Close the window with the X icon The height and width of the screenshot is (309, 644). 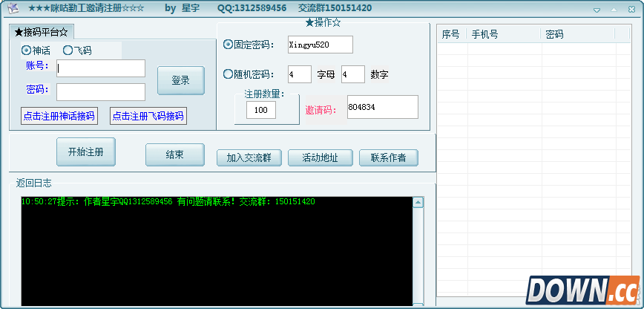coord(630,10)
